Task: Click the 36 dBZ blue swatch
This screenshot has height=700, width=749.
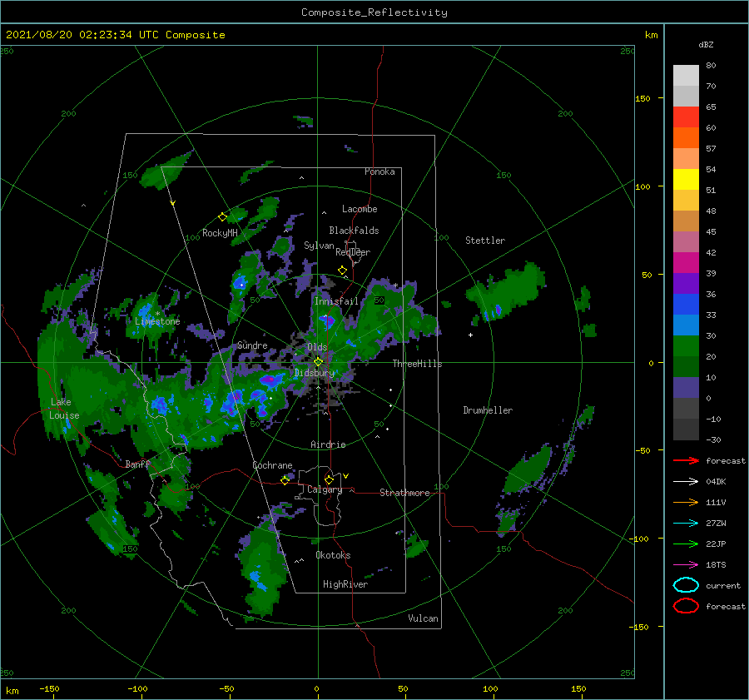Action: point(686,304)
